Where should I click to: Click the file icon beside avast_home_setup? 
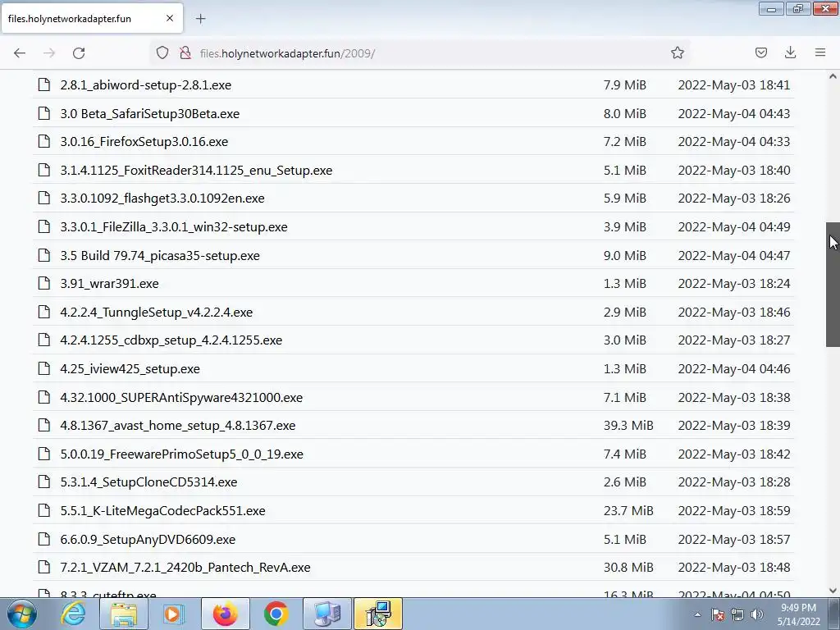click(44, 425)
